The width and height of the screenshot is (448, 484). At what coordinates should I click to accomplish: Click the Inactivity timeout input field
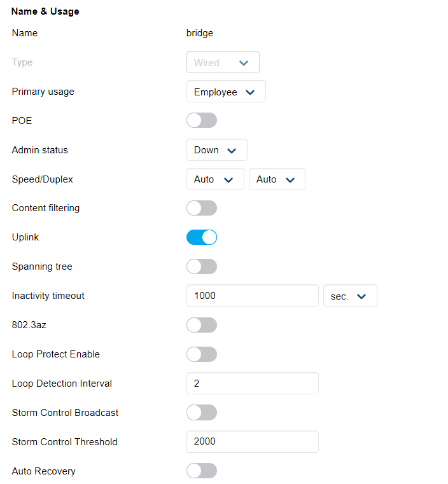pos(252,296)
